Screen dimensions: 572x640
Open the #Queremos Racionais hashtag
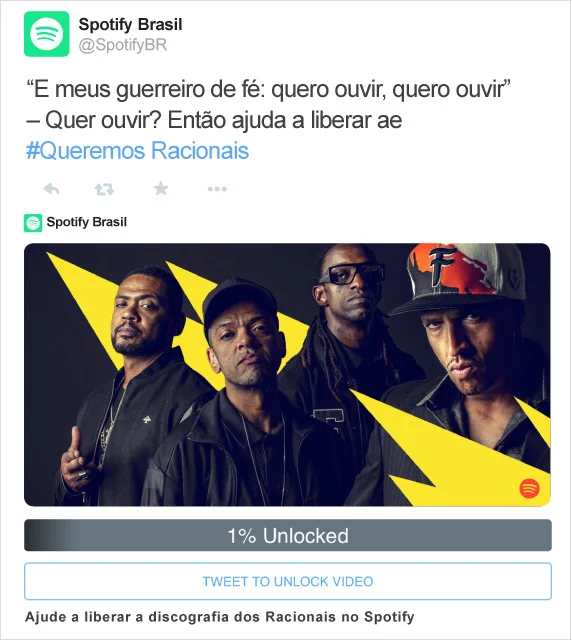[137, 151]
